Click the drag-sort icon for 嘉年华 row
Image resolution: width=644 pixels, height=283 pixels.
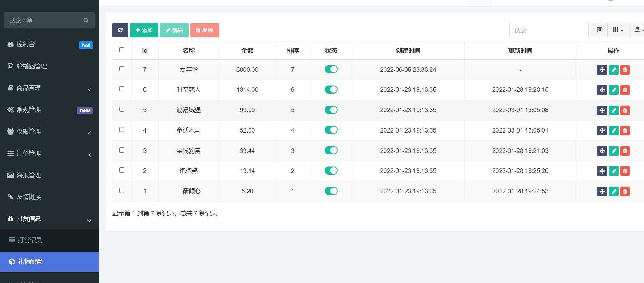[602, 70]
